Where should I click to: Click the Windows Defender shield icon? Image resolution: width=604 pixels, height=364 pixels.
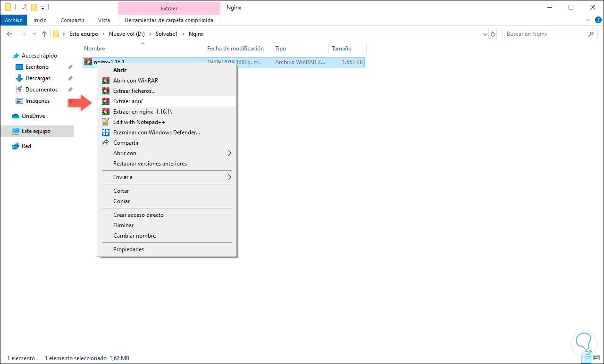point(106,132)
